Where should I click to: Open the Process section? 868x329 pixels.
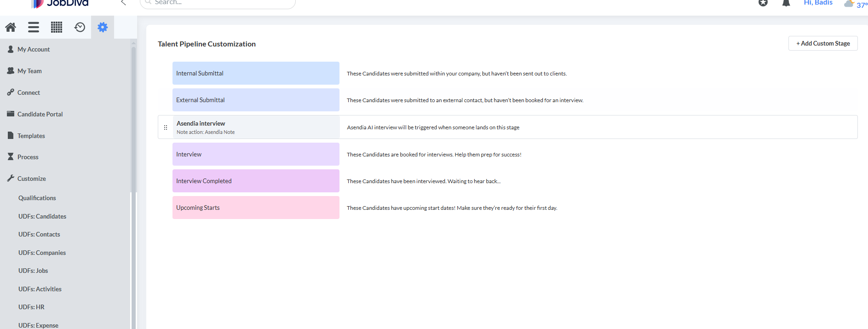point(28,157)
